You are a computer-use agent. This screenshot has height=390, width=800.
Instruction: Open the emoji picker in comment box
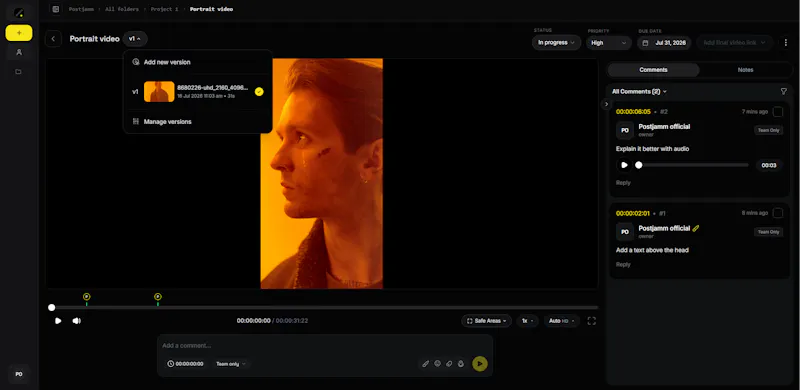pyautogui.click(x=437, y=364)
